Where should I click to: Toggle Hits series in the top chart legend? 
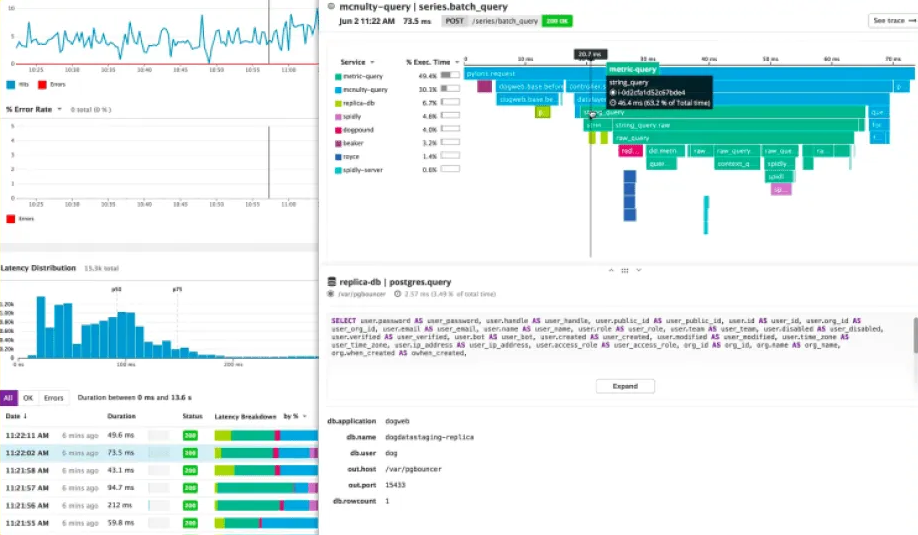pyautogui.click(x=18, y=85)
